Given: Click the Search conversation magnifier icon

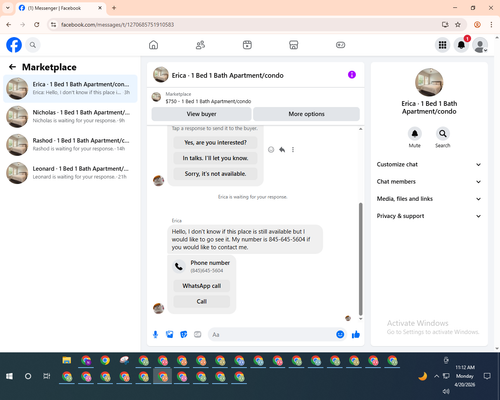Looking at the screenshot, I should [x=443, y=134].
